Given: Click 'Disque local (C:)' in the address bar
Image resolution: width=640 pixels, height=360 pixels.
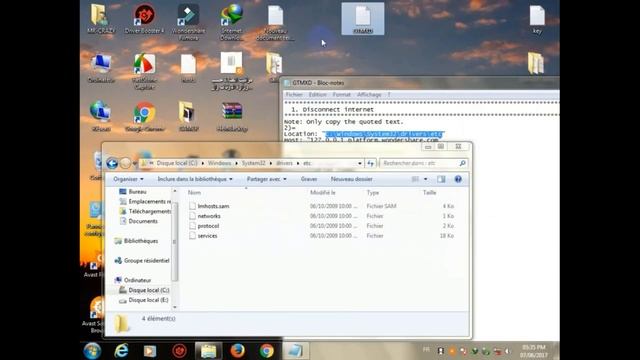Looking at the screenshot, I should pos(177,163).
